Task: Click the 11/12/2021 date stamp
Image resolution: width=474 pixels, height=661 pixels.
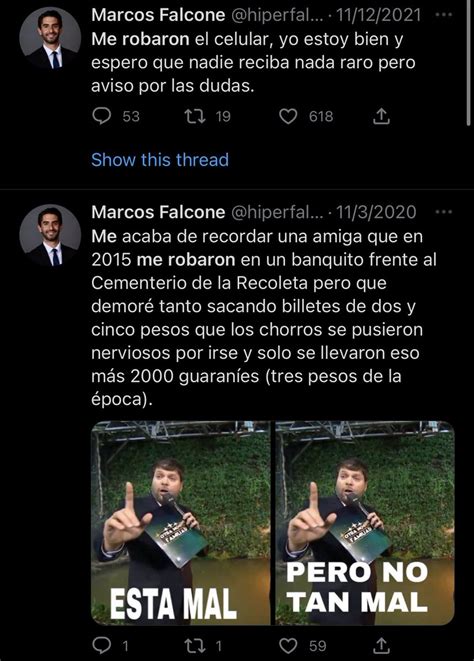Action: [x=379, y=15]
